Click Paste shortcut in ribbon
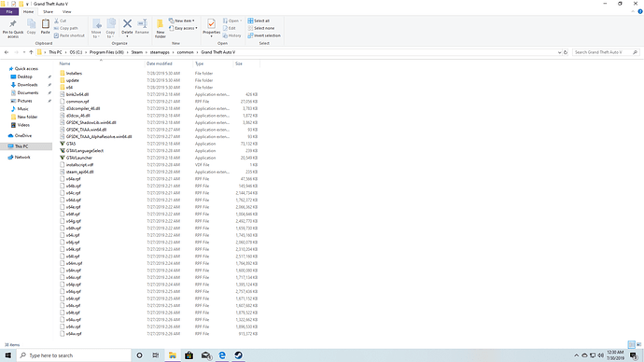Viewport: 644px width, 362px height. pos(69,35)
